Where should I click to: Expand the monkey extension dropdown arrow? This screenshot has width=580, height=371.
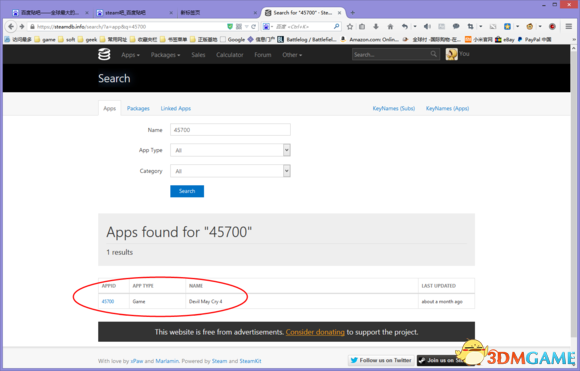point(540,26)
